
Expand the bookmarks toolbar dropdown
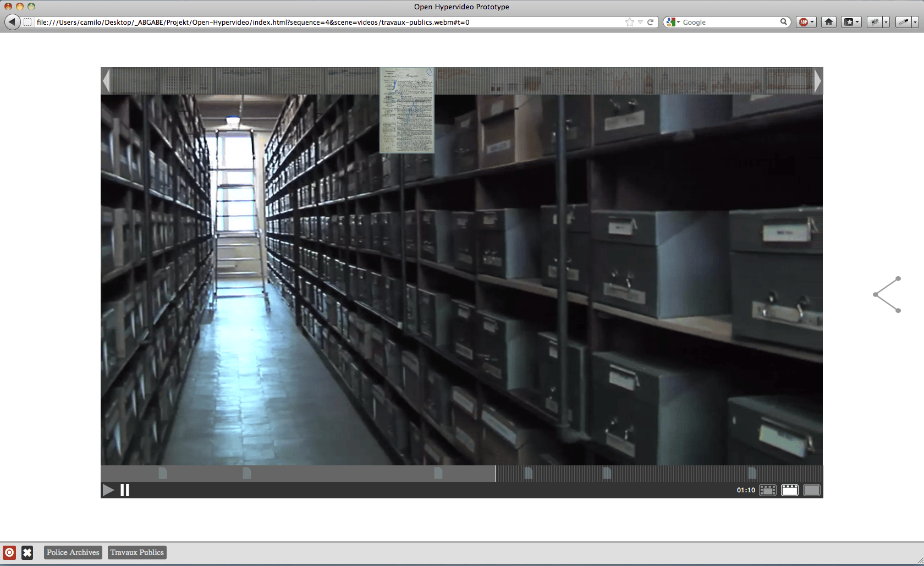tap(851, 22)
